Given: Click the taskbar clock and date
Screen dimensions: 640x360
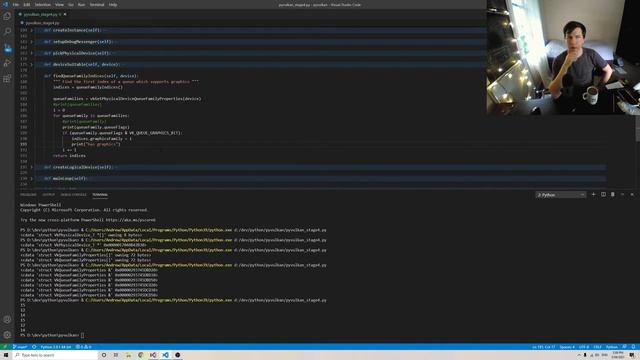Looking at the screenshot, I should coord(618,355).
